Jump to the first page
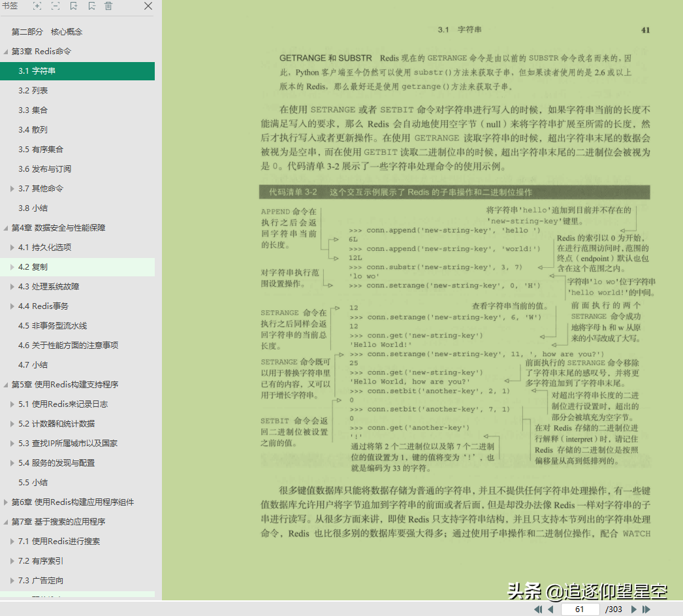 click(538, 609)
